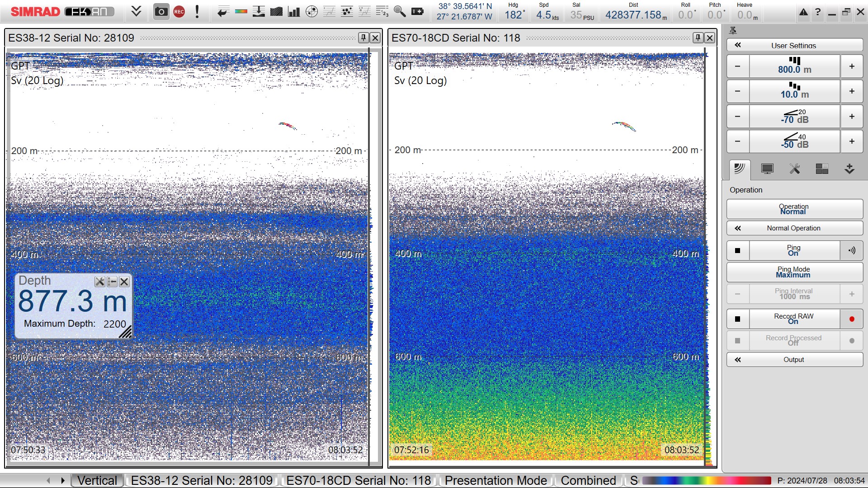Increase the 10.0 m start range
868x488 pixels.
852,91
